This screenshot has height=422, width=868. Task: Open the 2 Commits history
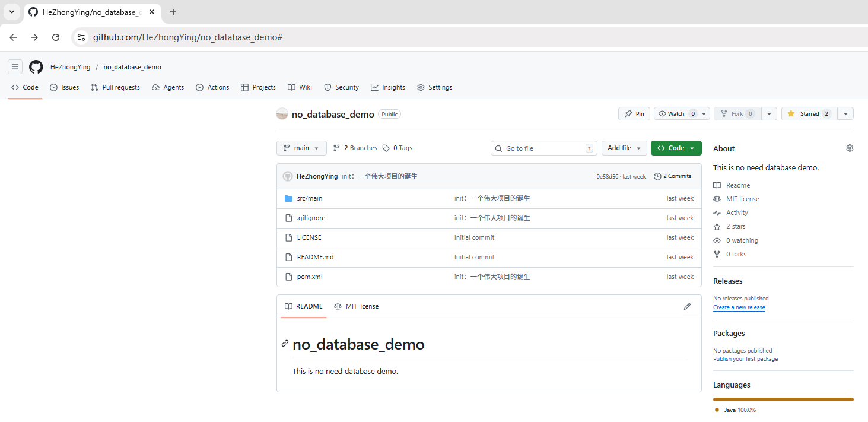click(673, 176)
